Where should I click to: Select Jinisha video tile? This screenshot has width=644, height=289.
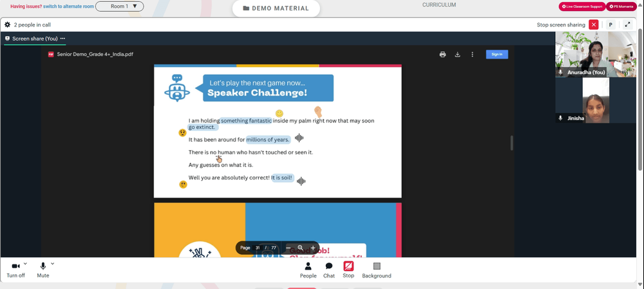tap(596, 100)
